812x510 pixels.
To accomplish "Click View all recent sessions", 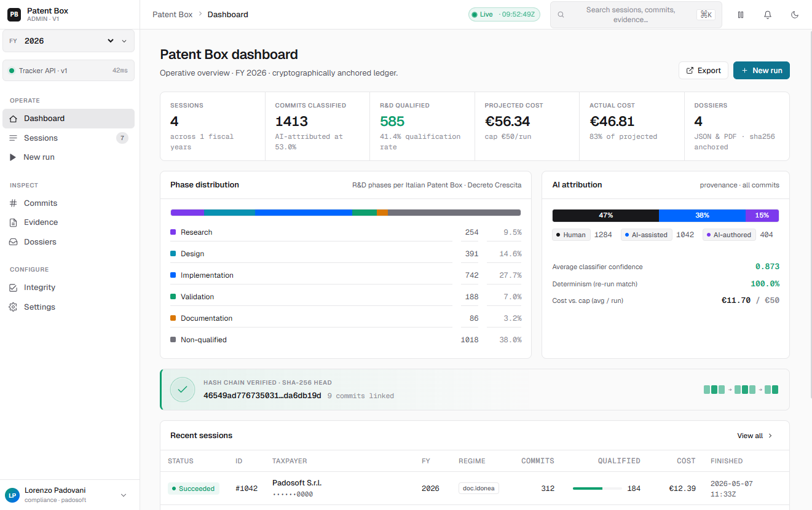I will (x=755, y=436).
